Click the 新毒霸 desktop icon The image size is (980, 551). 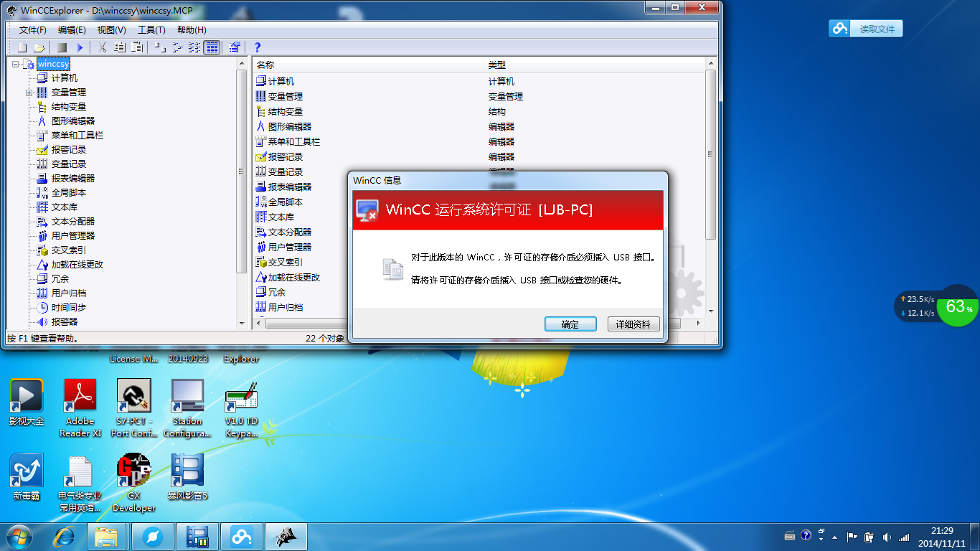point(27,476)
